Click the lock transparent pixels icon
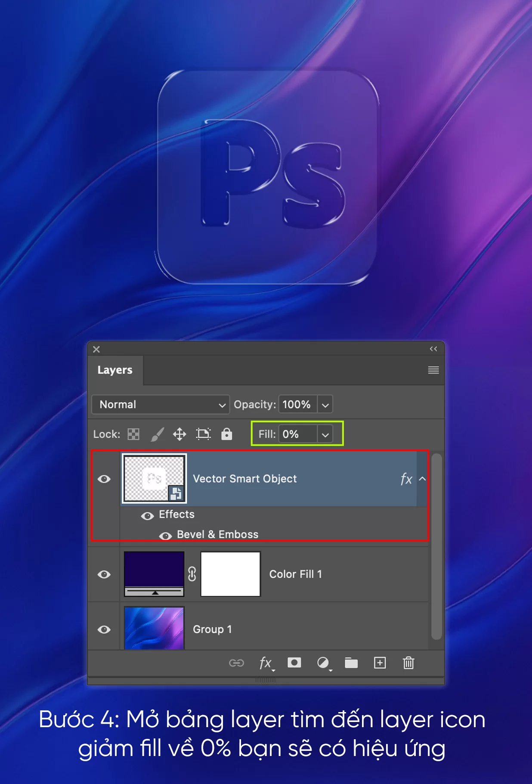This screenshot has height=784, width=532. tap(133, 434)
